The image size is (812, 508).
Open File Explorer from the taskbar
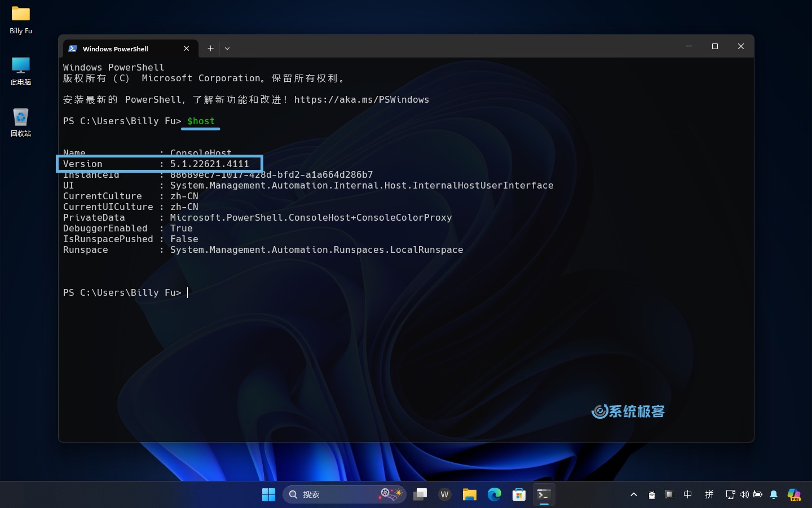click(x=470, y=495)
